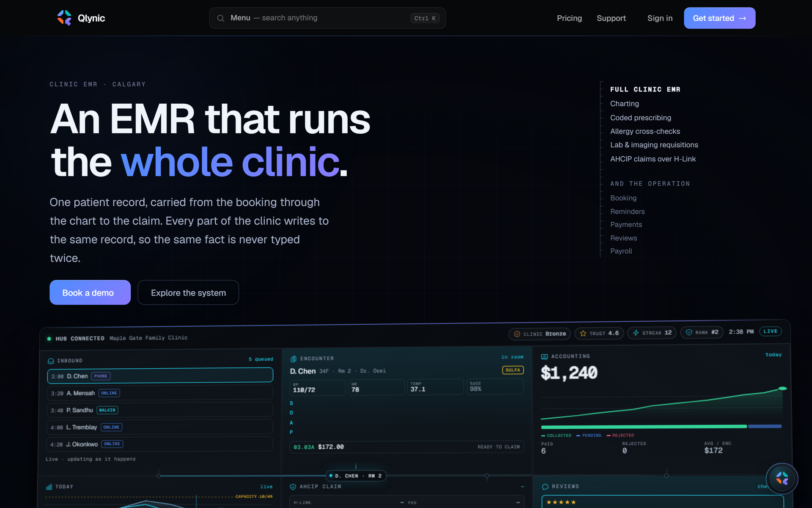The width and height of the screenshot is (812, 508).
Task: Open the Reviews sidebar link
Action: tap(623, 238)
